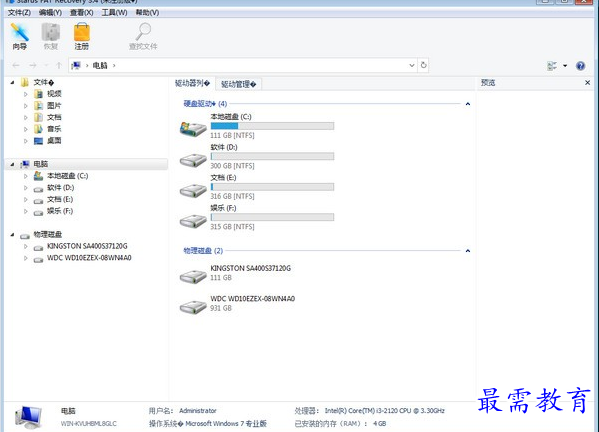
Task: Click the 111 GB [NTFS] label
Action: pyautogui.click(x=232, y=135)
